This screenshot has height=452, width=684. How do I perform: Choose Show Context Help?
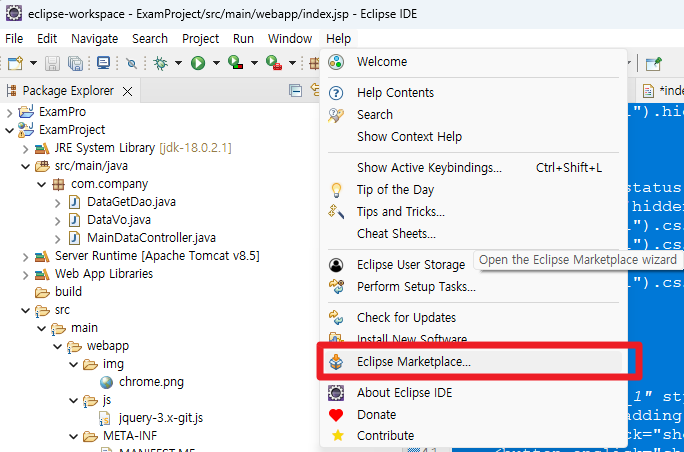tap(473, 137)
